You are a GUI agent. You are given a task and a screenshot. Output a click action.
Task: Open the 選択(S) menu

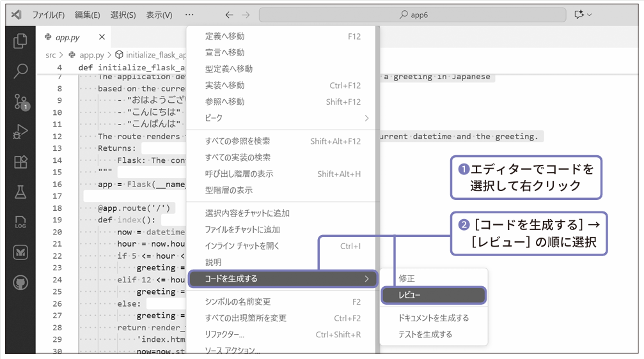[123, 15]
